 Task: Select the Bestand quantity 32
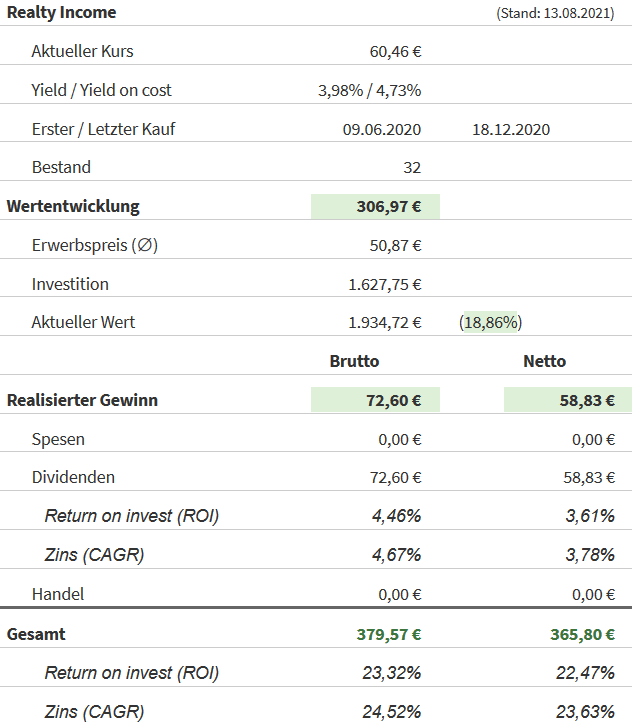411,168
